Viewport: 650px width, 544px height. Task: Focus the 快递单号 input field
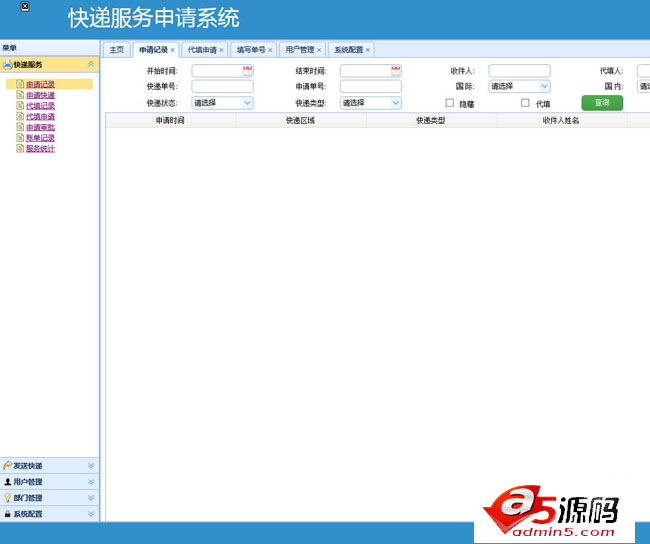coord(223,86)
